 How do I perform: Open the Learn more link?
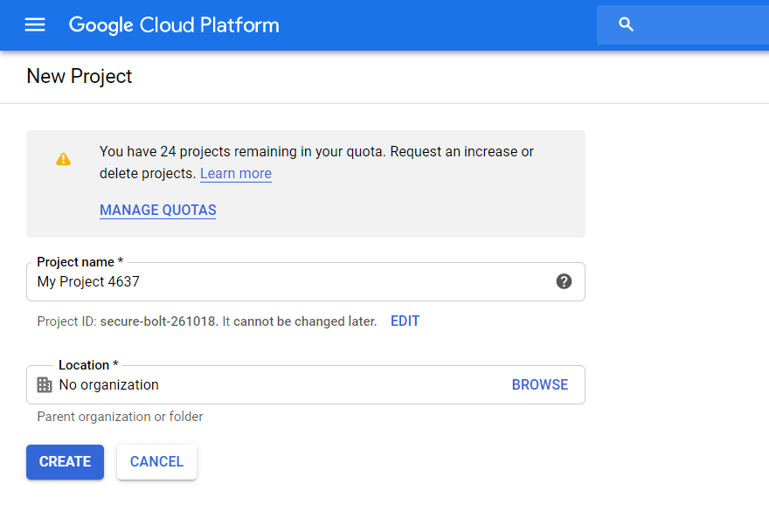(235, 173)
